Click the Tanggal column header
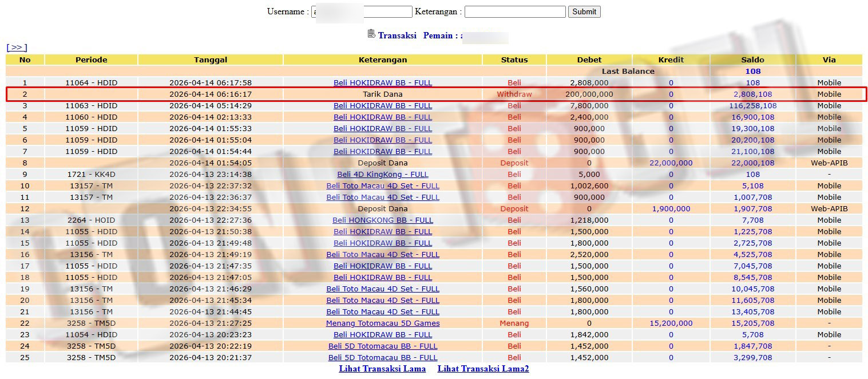The height and width of the screenshot is (379, 868). (x=210, y=60)
